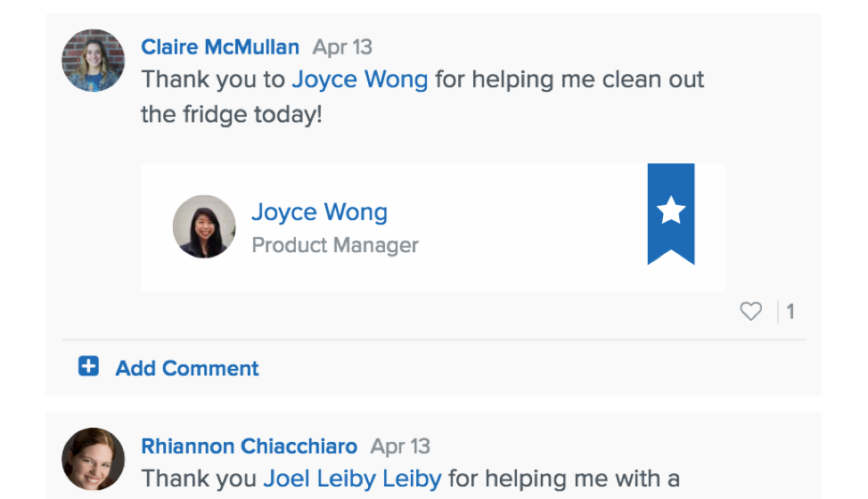The height and width of the screenshot is (499, 868).
Task: Open the Claire McMullan author name link
Action: click(x=220, y=47)
